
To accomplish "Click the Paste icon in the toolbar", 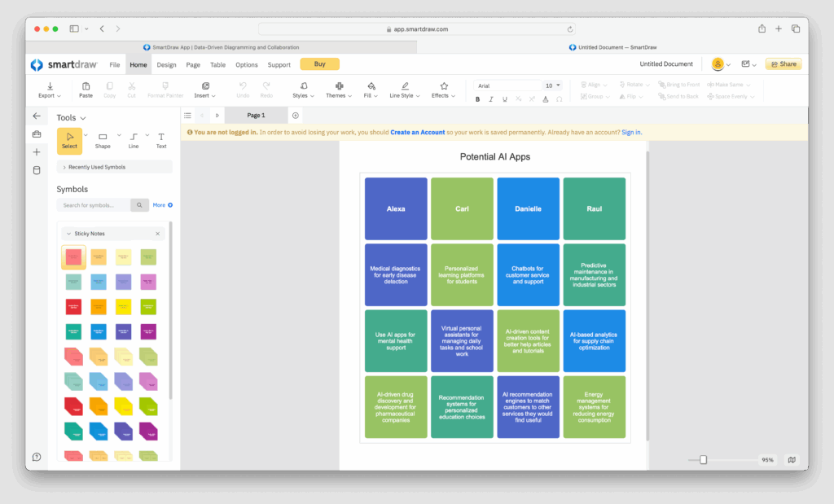I will point(86,90).
